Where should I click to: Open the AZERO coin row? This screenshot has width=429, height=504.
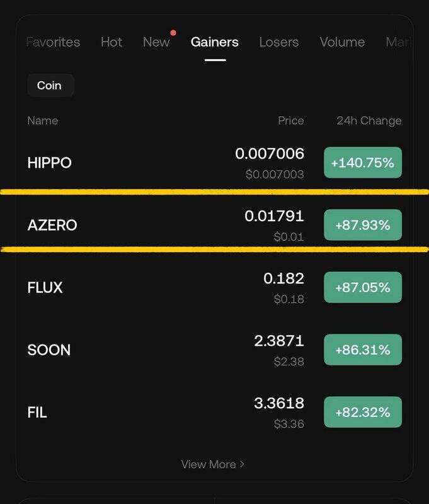tap(52, 225)
